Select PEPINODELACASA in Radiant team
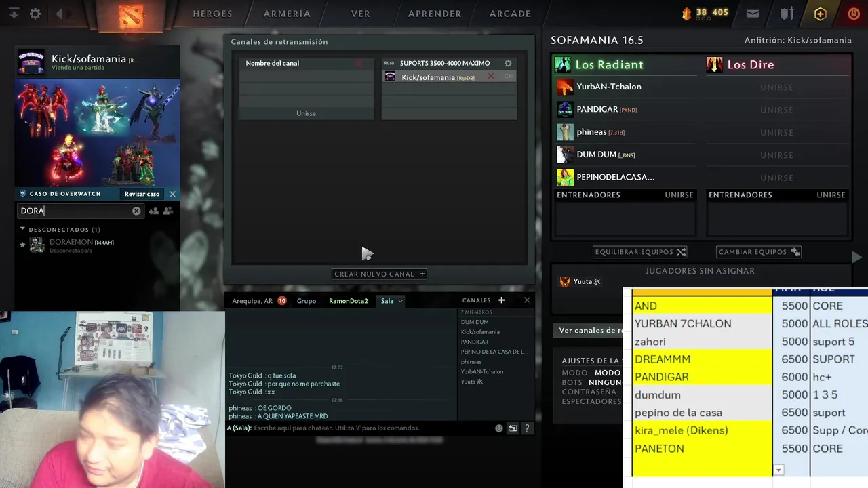 tap(625, 177)
